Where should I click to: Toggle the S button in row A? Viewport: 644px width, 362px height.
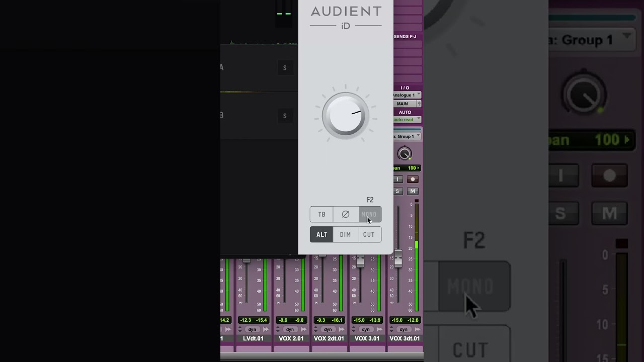(285, 68)
